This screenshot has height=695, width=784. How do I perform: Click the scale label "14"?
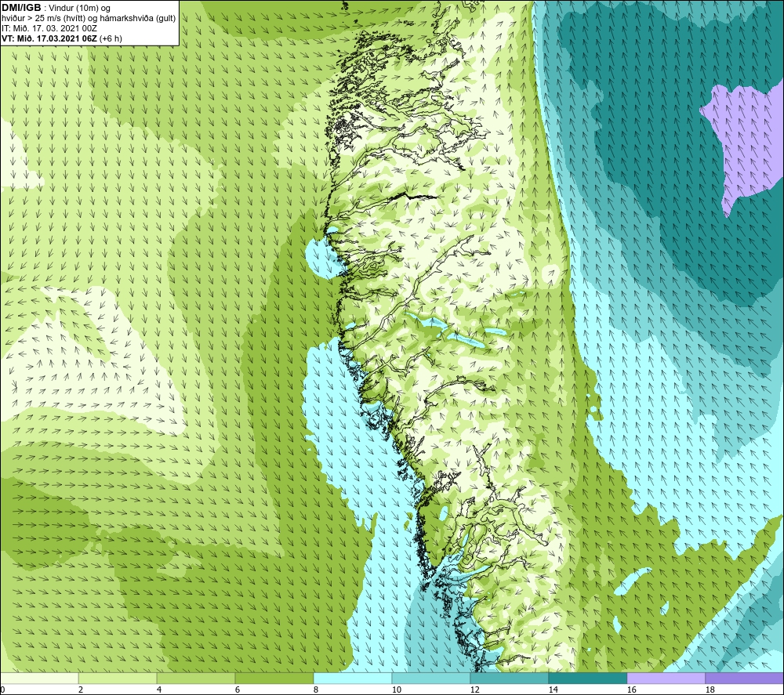[x=553, y=690]
